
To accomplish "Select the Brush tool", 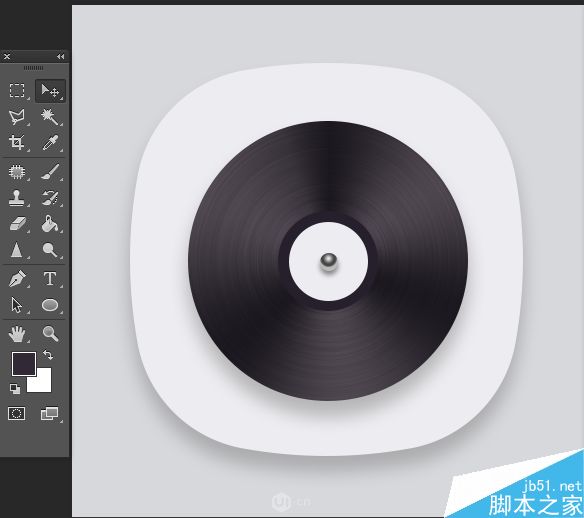I will pyautogui.click(x=50, y=172).
